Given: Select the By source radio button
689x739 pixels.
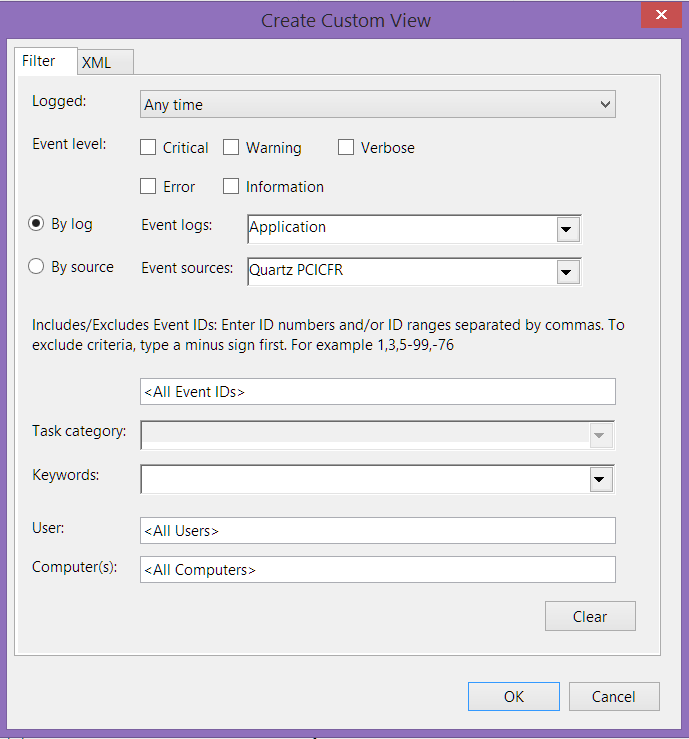Looking at the screenshot, I should pos(36,266).
